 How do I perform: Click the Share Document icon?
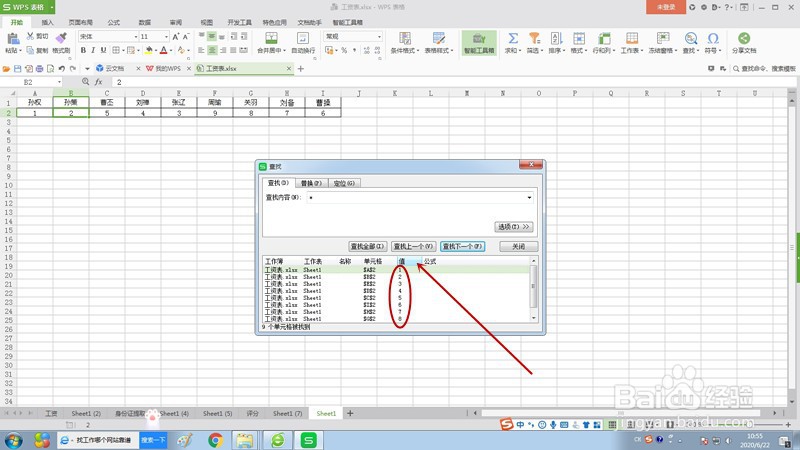tap(744, 38)
